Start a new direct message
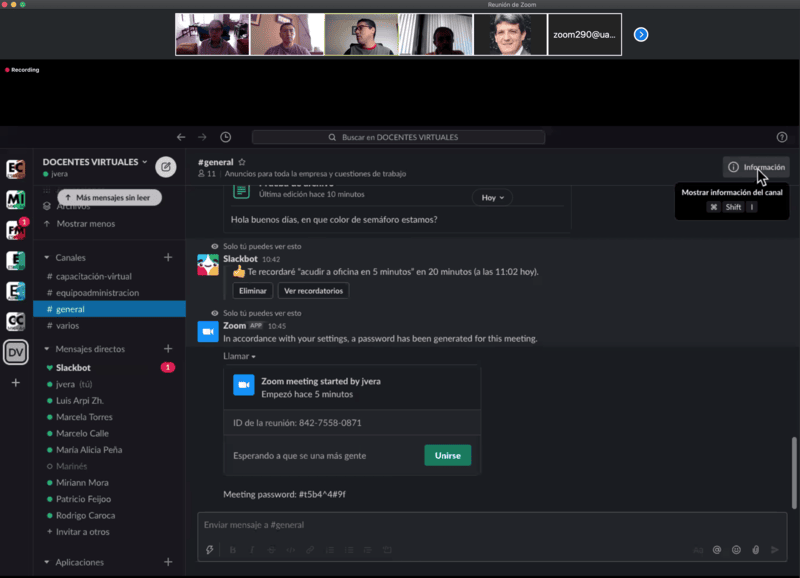Screen dimensions: 800x578 coord(168,349)
